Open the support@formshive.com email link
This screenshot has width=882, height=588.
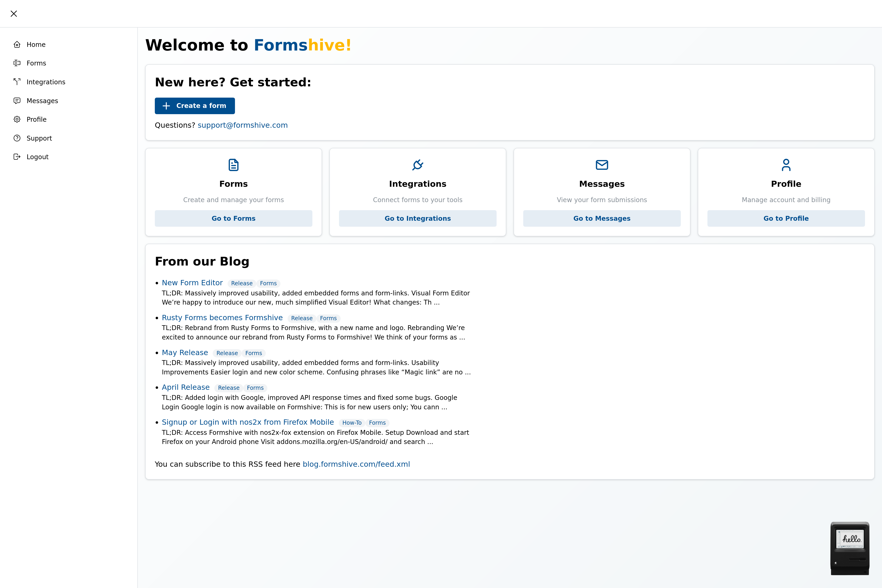[243, 125]
